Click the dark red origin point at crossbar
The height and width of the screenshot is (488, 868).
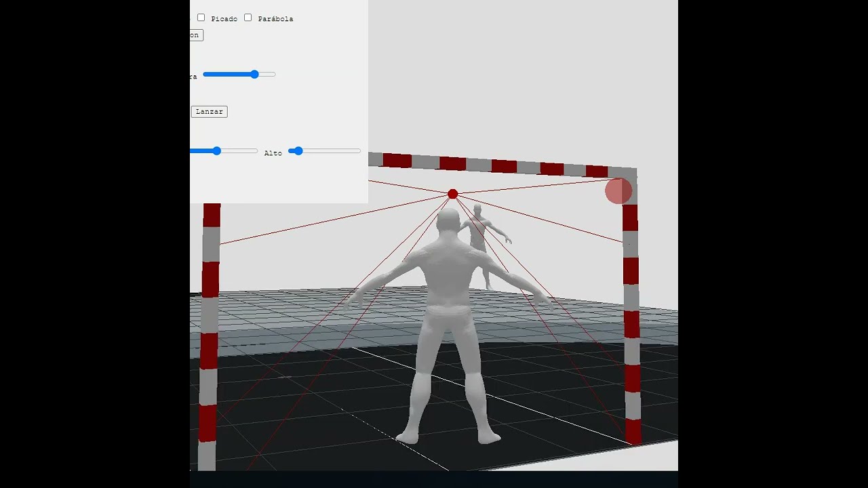(x=452, y=195)
